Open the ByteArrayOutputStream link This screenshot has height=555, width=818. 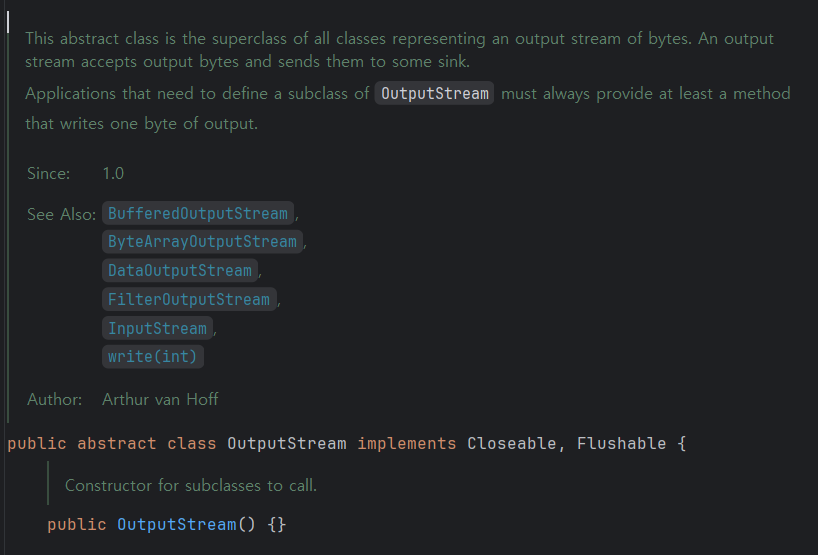pos(202,242)
